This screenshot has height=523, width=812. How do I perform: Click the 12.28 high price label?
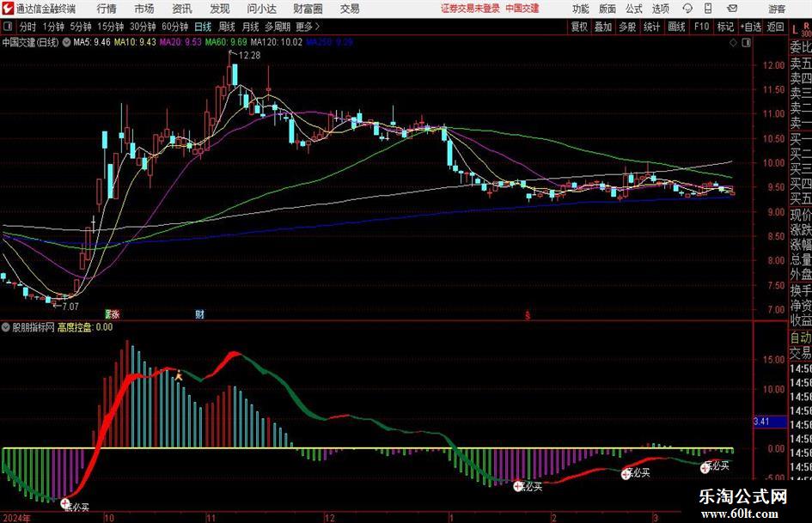pyautogui.click(x=249, y=55)
